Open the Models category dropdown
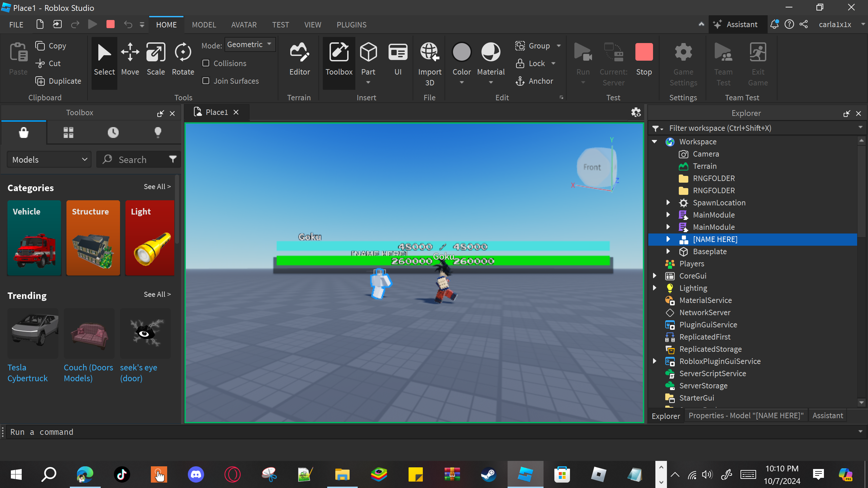Image resolution: width=868 pixels, height=488 pixels. (50, 160)
